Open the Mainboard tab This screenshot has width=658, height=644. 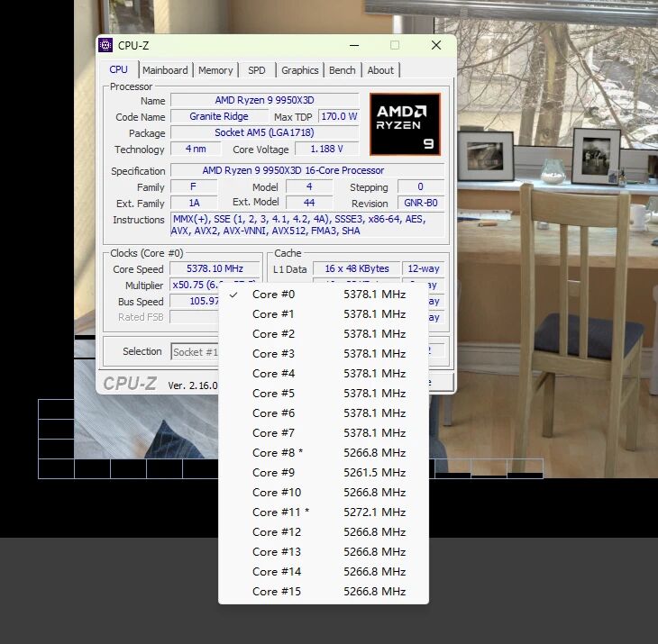165,70
